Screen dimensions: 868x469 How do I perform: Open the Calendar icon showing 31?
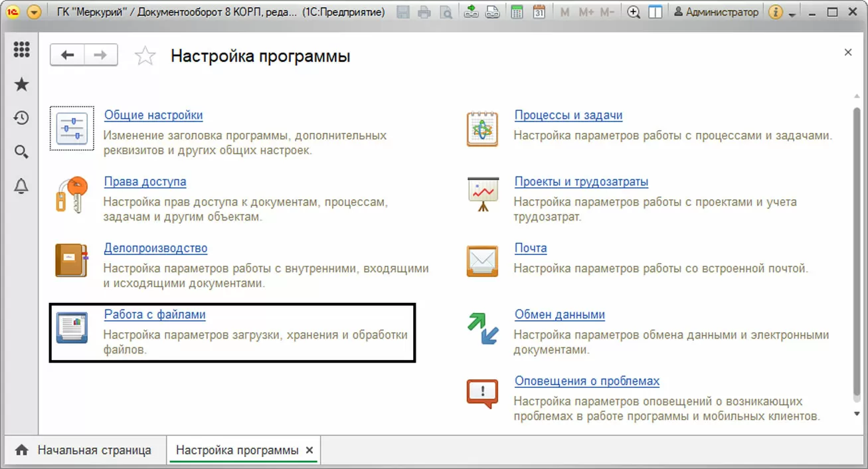pyautogui.click(x=539, y=12)
